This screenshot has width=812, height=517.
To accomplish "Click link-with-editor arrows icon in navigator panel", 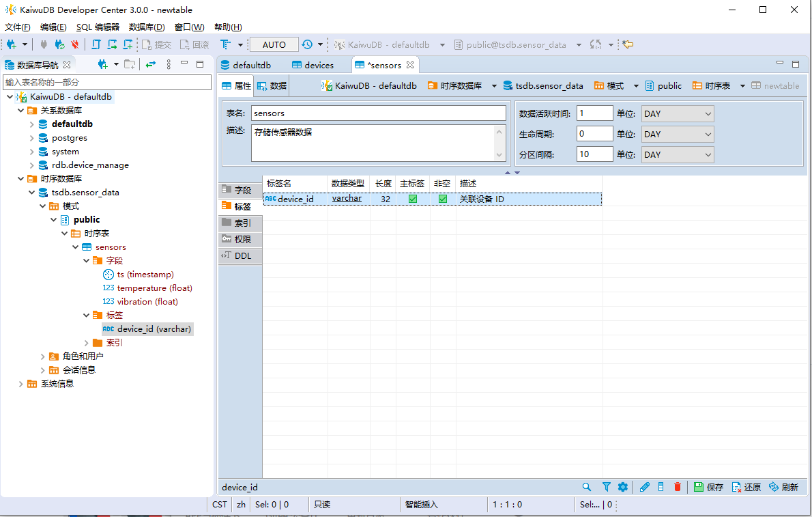I will point(151,64).
